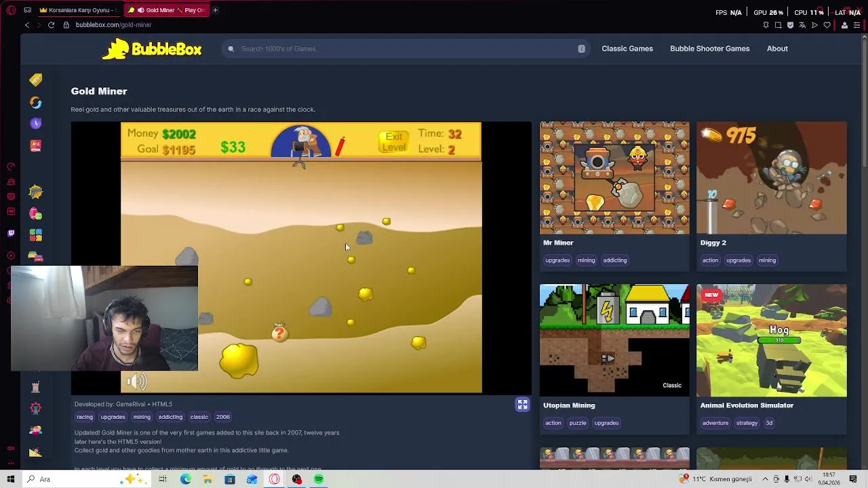
Task: Click the large gold nugget in game
Action: pos(239,360)
